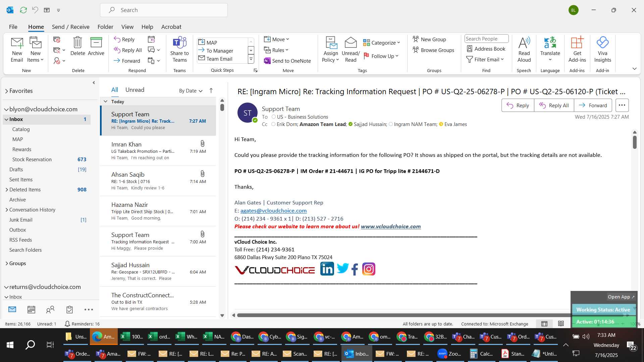This screenshot has width=644, height=362.
Task: Open the Categorize dropdown
Action: tap(381, 43)
